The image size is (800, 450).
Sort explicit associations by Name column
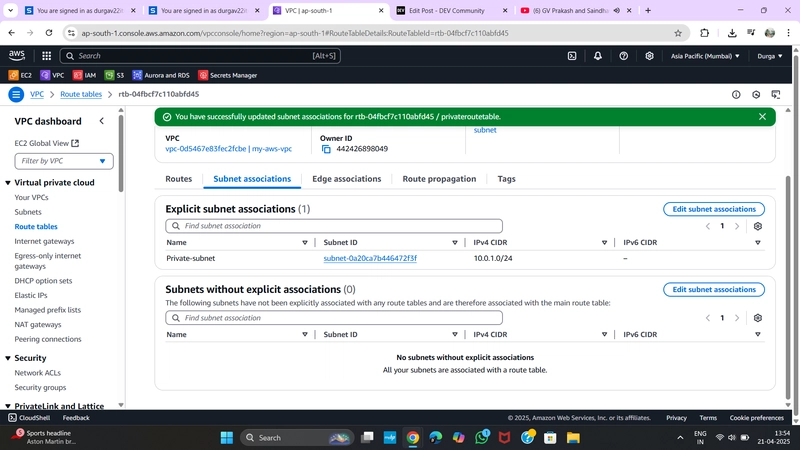point(305,243)
